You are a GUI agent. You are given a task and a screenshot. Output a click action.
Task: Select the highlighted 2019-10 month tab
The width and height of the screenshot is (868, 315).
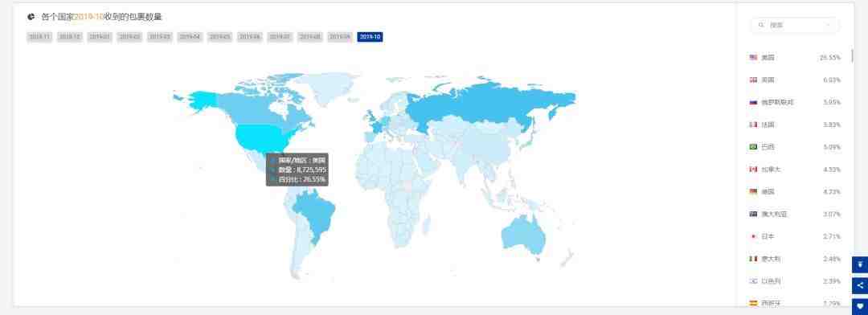[370, 37]
